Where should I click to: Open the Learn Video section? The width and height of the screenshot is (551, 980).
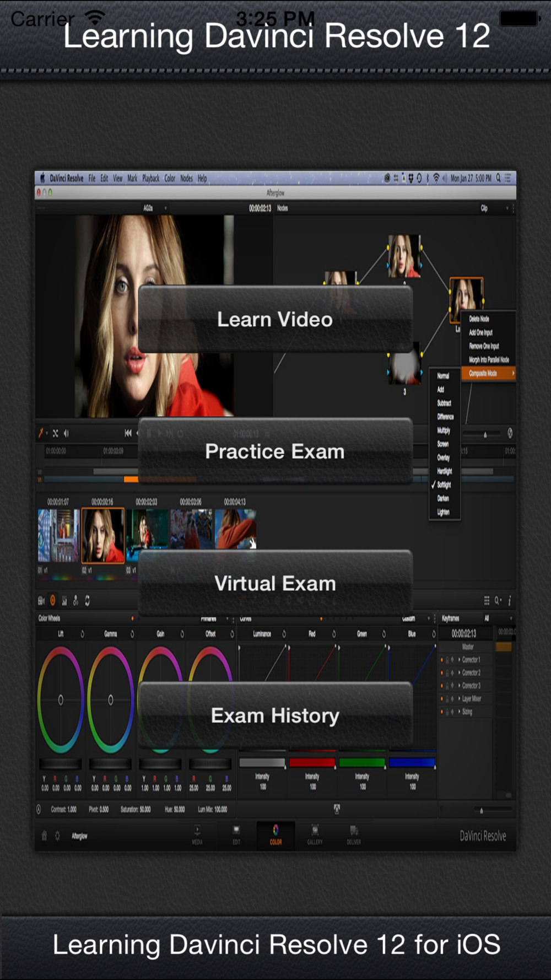(x=275, y=320)
